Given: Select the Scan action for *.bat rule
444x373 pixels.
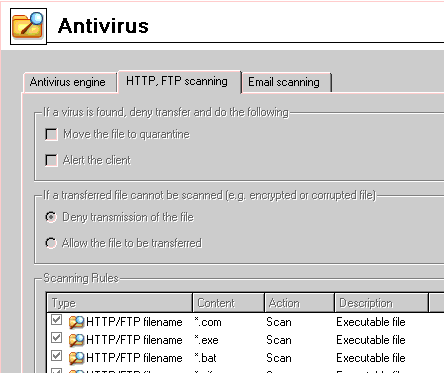Looking at the screenshot, I should point(279,358).
